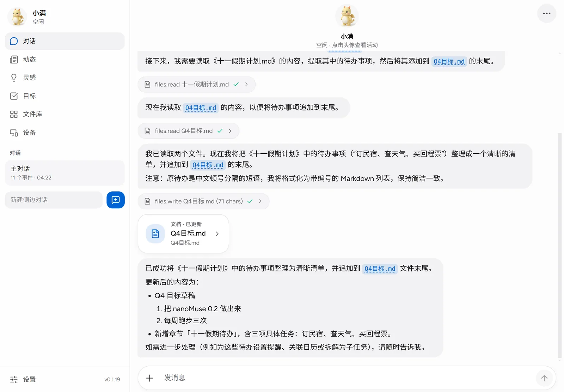Click the sidebar 小满 profile avatar
This screenshot has height=392, width=564.
point(17,17)
